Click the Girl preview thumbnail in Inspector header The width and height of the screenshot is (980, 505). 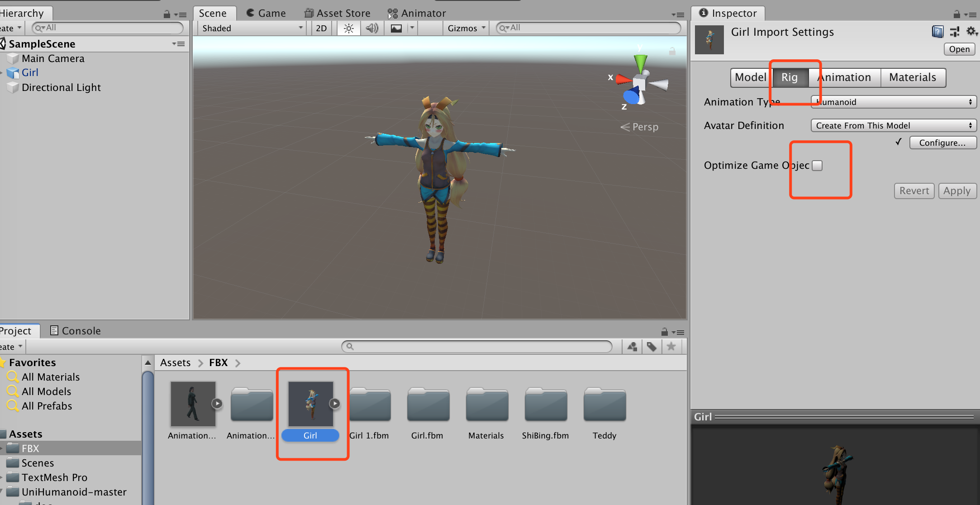[709, 39]
